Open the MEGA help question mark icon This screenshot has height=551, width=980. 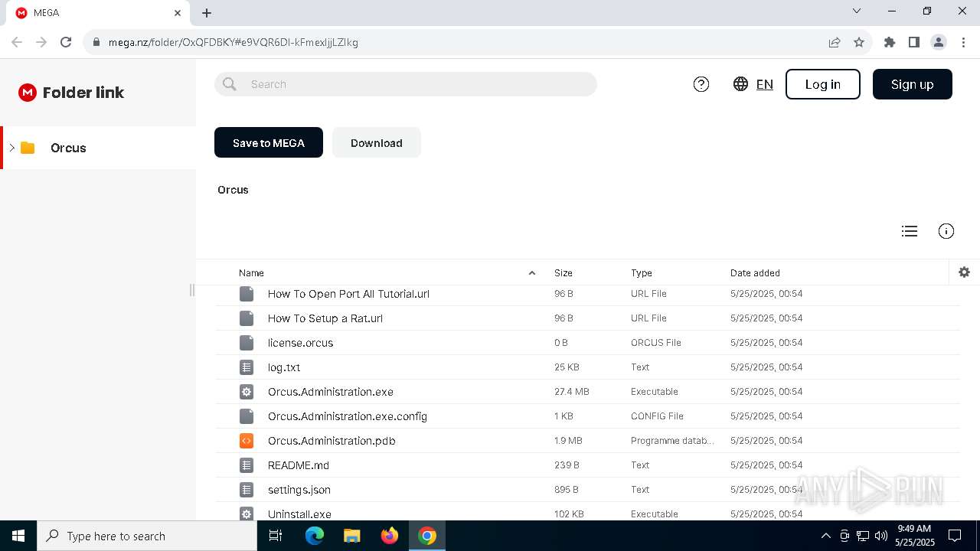click(701, 84)
